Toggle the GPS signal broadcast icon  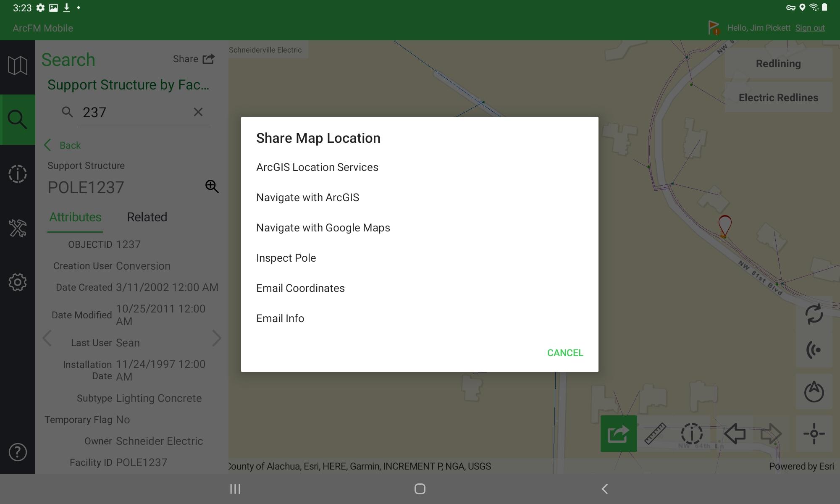[814, 350]
